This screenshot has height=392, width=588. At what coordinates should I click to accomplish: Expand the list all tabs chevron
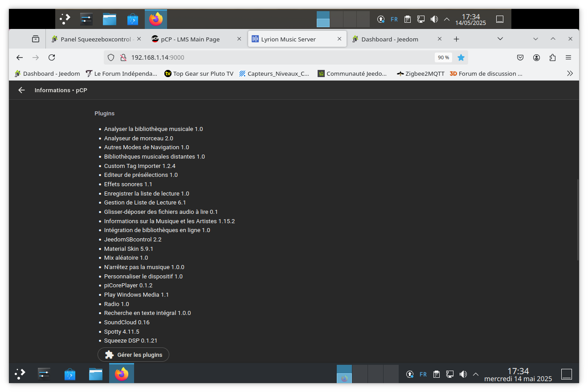(500, 39)
